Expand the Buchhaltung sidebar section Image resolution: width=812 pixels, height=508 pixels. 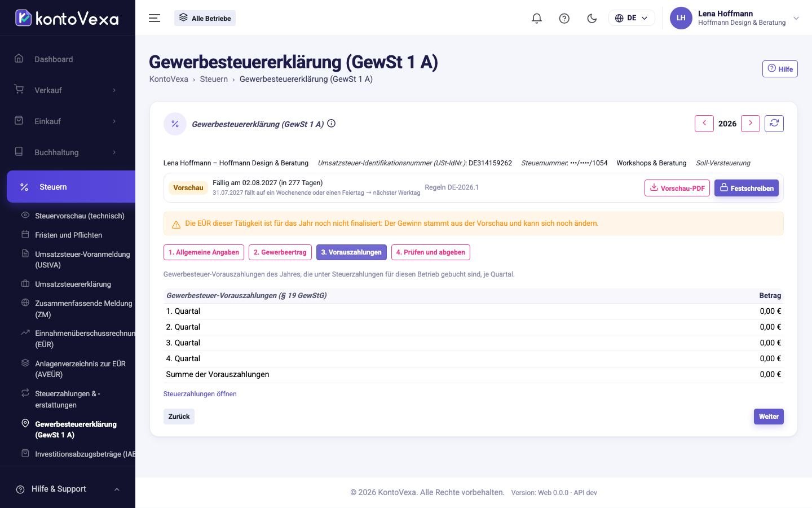[x=68, y=152]
